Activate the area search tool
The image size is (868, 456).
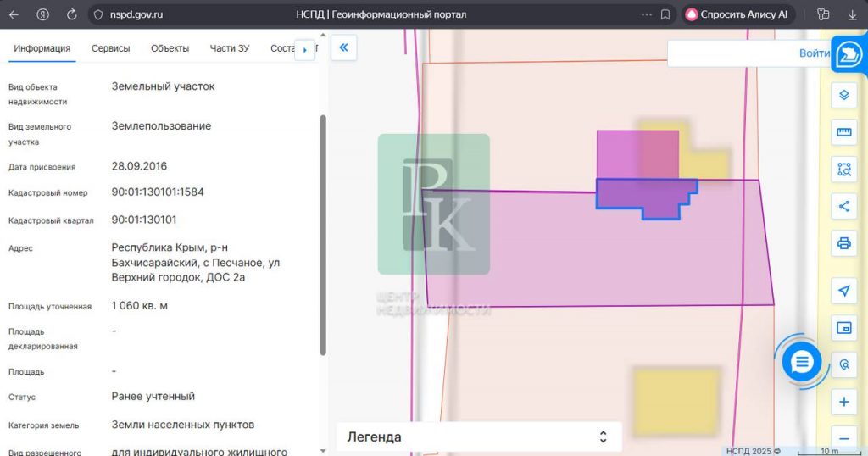pyautogui.click(x=843, y=170)
